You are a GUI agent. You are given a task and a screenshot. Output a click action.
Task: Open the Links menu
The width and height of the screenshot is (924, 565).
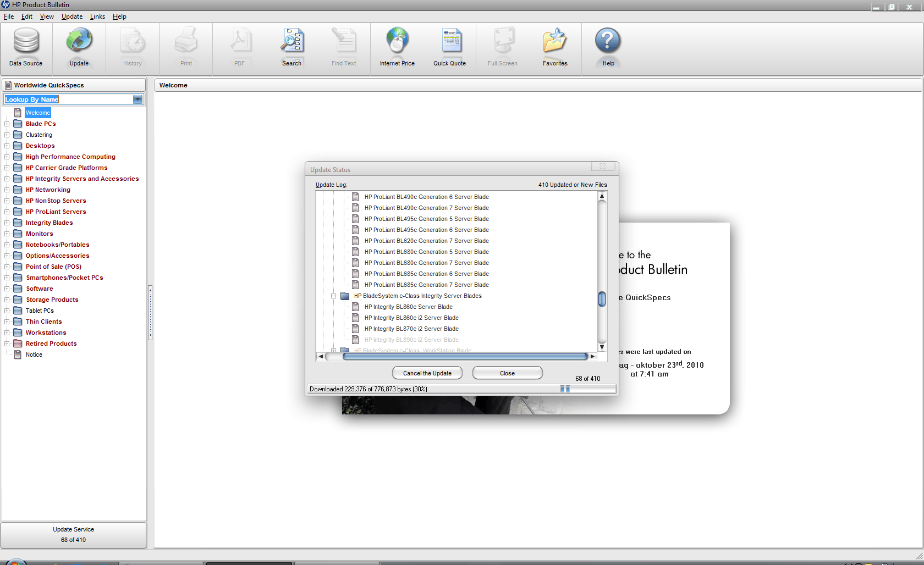click(97, 16)
